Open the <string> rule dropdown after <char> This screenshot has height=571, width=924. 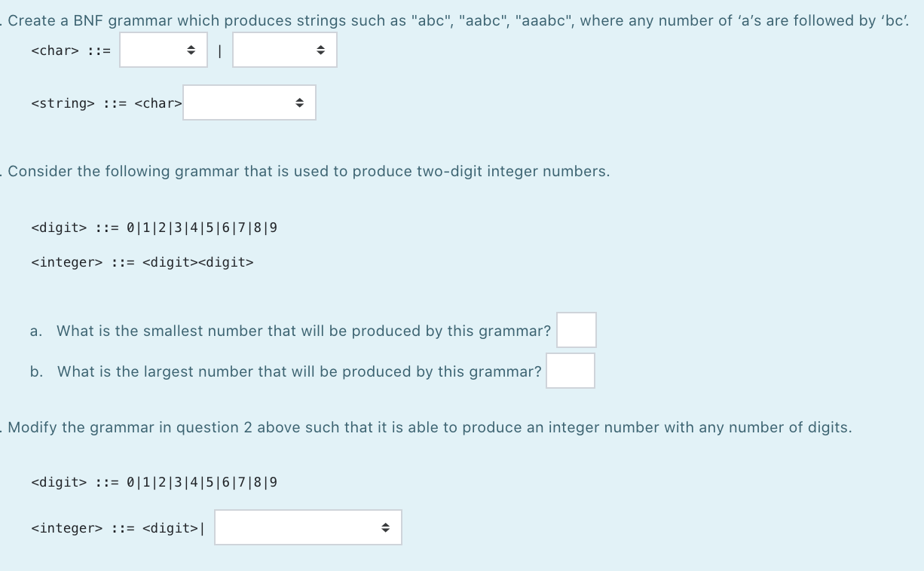click(249, 102)
